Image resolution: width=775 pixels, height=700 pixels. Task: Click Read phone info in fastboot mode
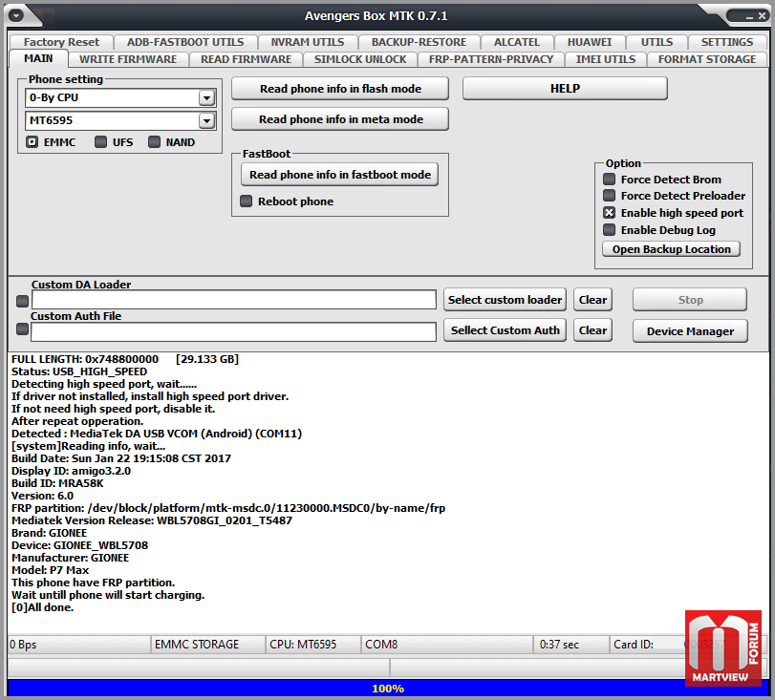pyautogui.click(x=340, y=175)
